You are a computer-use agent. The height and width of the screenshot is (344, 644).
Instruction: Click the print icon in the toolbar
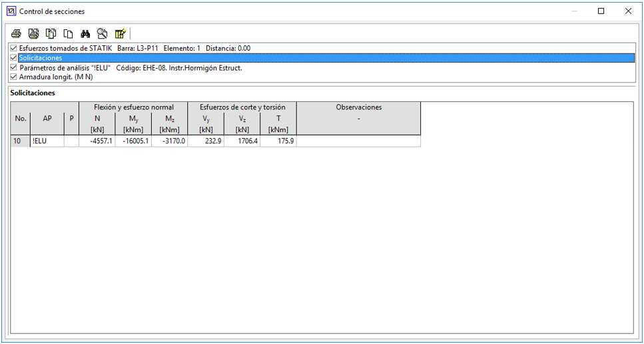(16, 33)
